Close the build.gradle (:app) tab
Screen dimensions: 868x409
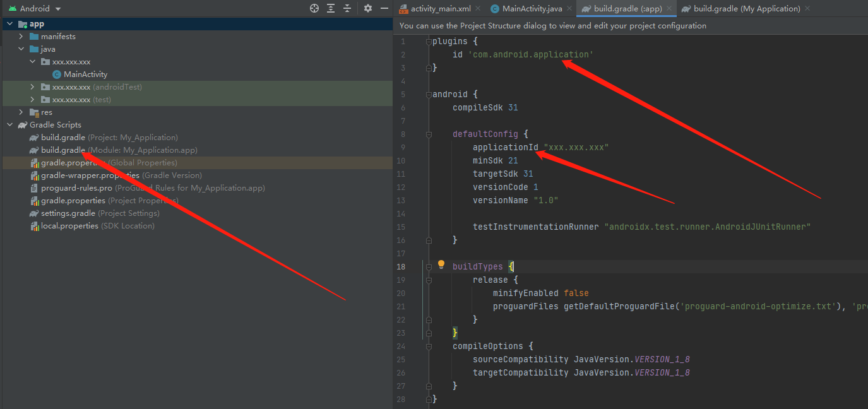[669, 9]
